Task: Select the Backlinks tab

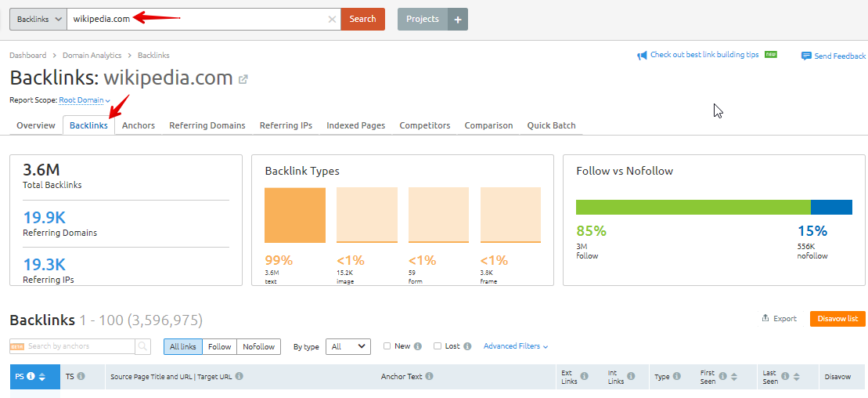Action: pos(88,125)
